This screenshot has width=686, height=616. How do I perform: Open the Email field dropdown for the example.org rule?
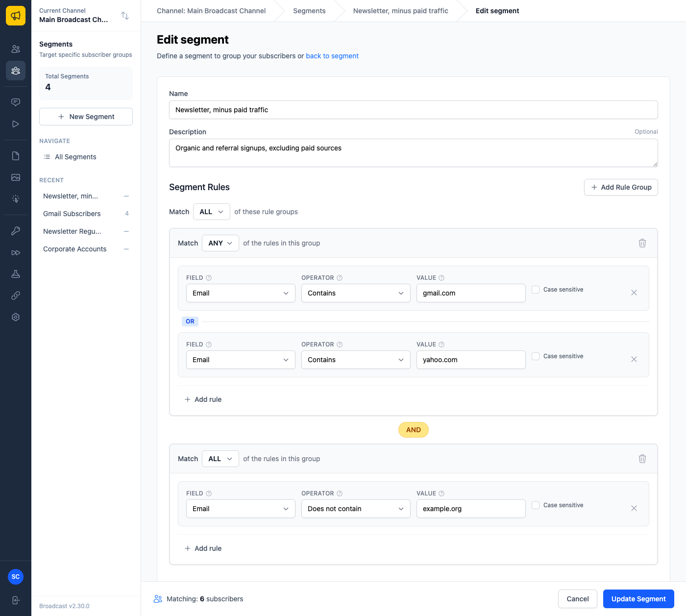[241, 509]
